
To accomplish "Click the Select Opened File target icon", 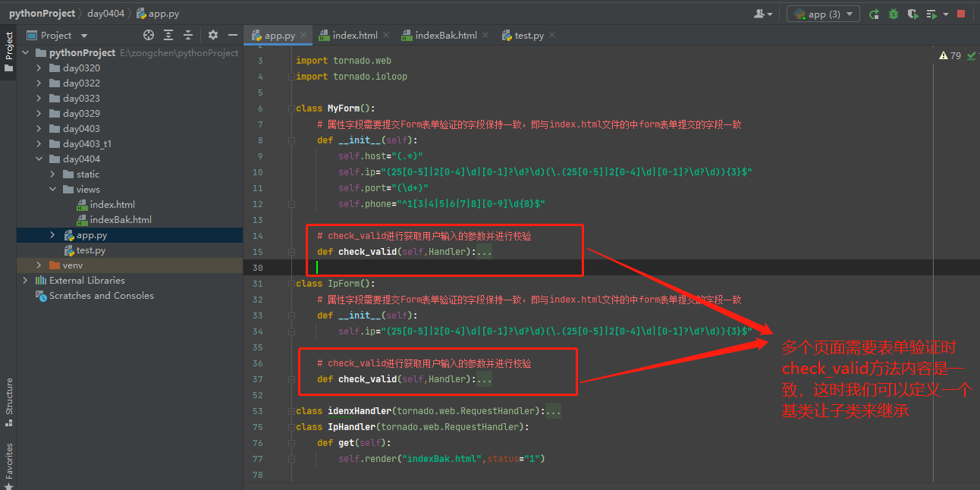I will [149, 35].
